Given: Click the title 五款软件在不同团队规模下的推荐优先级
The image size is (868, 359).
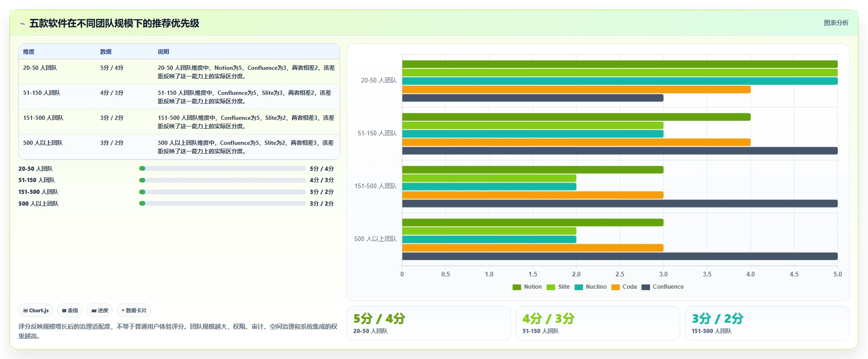Looking at the screenshot, I should coord(114,24).
